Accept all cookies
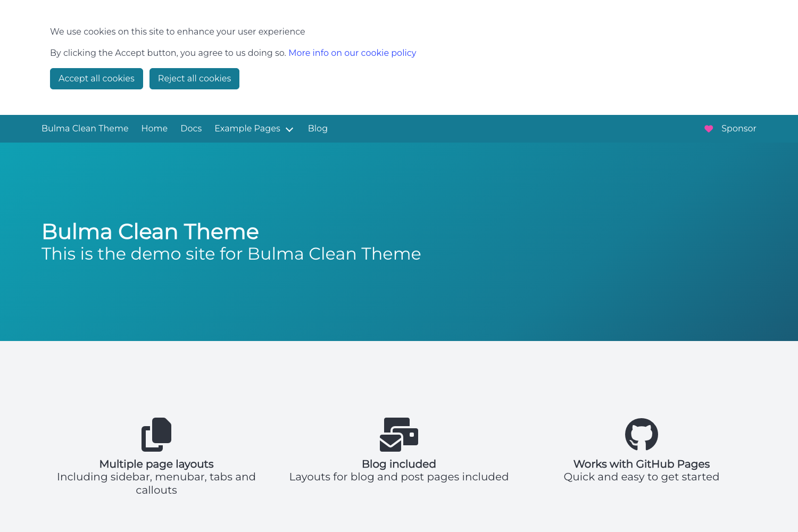 [x=96, y=79]
